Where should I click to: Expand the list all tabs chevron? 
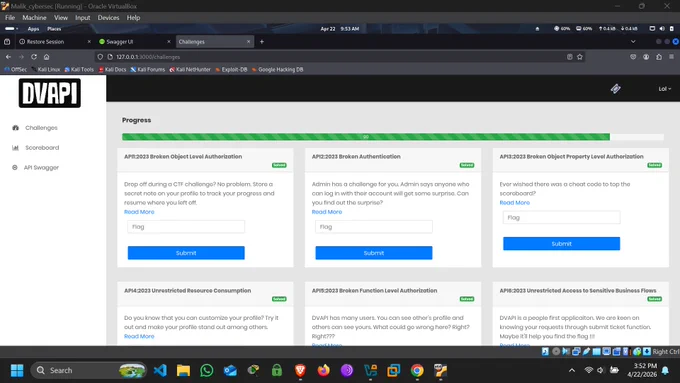pos(633,42)
